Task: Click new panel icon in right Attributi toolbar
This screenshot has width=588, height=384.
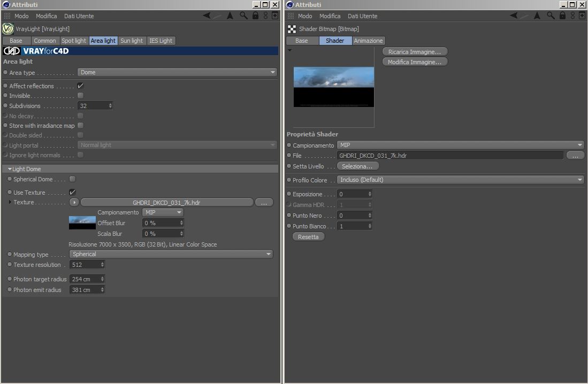Action: tap(582, 16)
